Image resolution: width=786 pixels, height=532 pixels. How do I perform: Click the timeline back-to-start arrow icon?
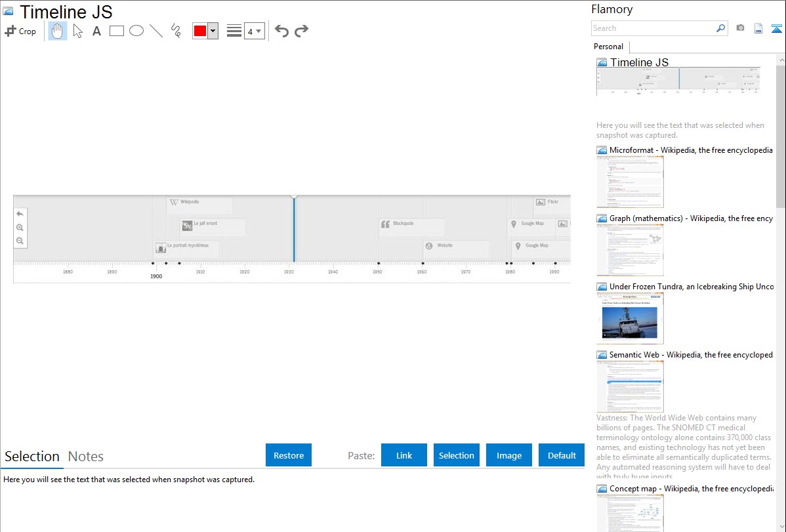click(x=20, y=214)
